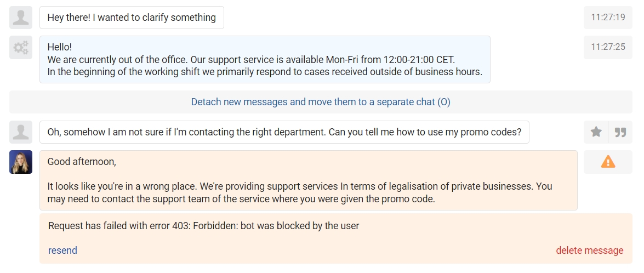
Task: Click the gears bot avatar icon
Action: click(x=21, y=47)
